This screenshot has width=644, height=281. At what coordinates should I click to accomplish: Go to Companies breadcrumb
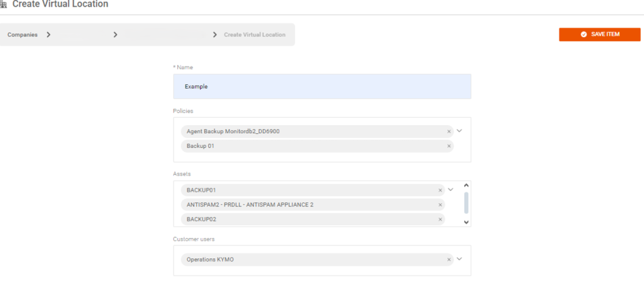pos(22,35)
